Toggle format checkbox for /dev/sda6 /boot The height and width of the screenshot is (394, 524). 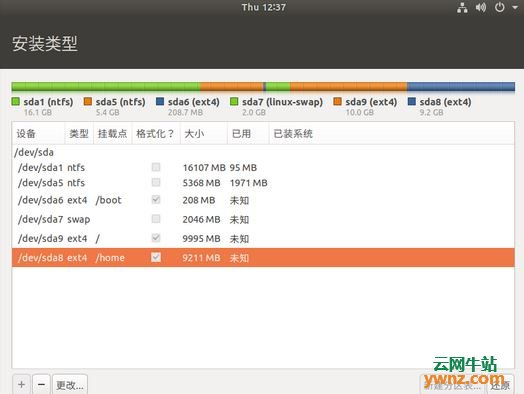(x=156, y=200)
